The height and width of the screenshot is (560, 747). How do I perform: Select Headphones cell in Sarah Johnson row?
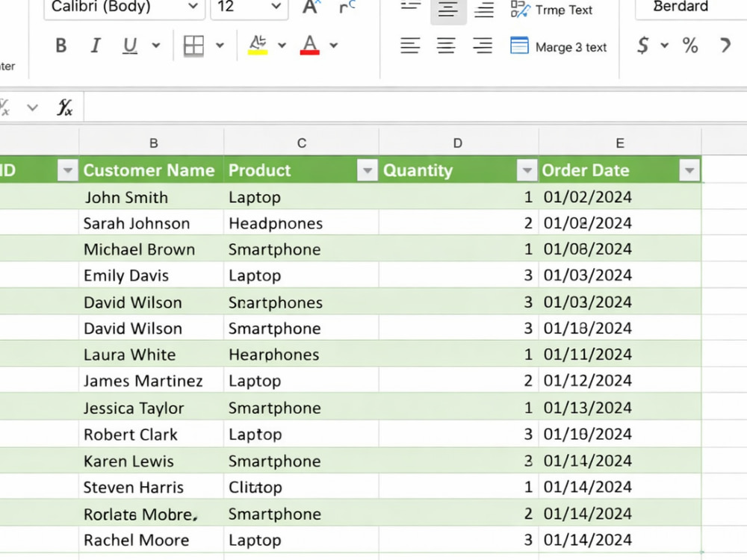[x=302, y=223]
